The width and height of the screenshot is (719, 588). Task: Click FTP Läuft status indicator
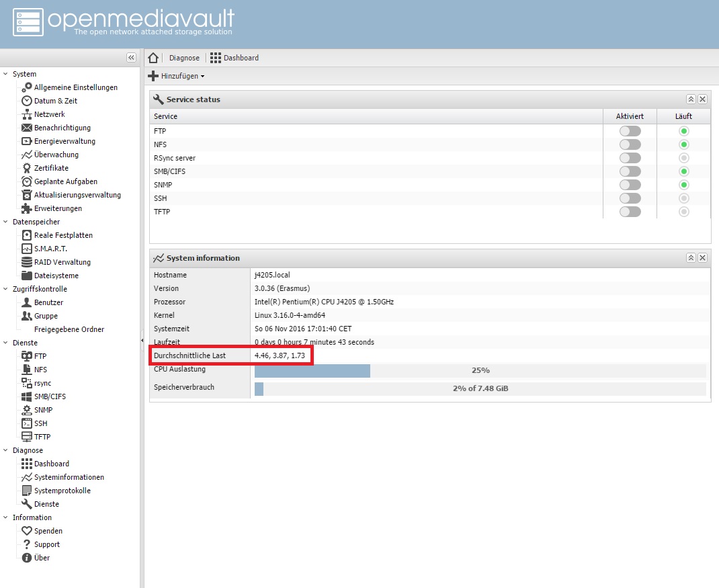point(683,131)
